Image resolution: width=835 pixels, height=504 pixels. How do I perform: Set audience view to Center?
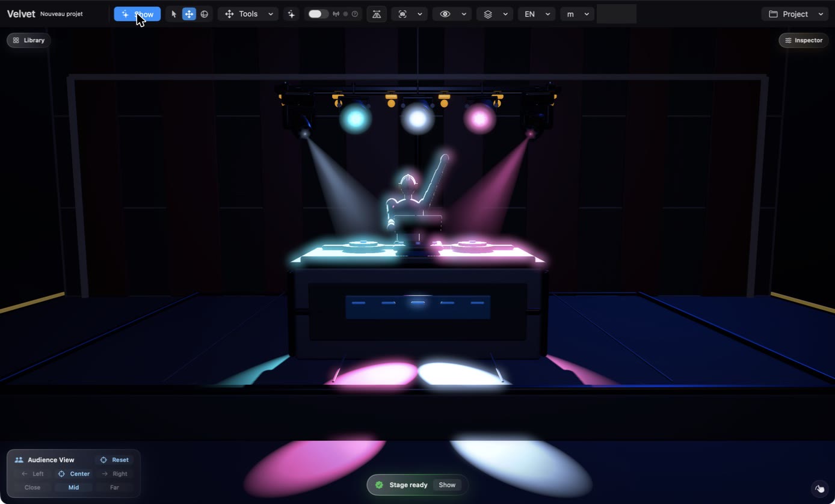click(73, 474)
